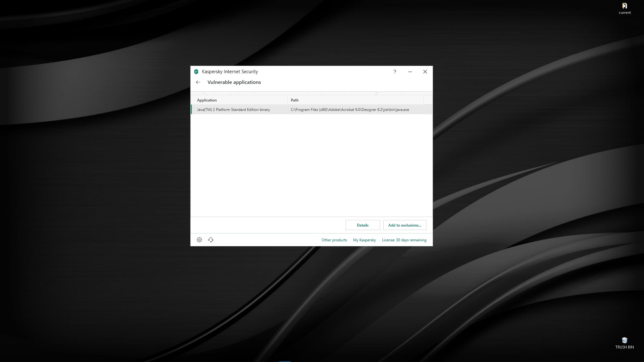Open the Other products link
Screen dimensions: 644x362
tap(334, 240)
